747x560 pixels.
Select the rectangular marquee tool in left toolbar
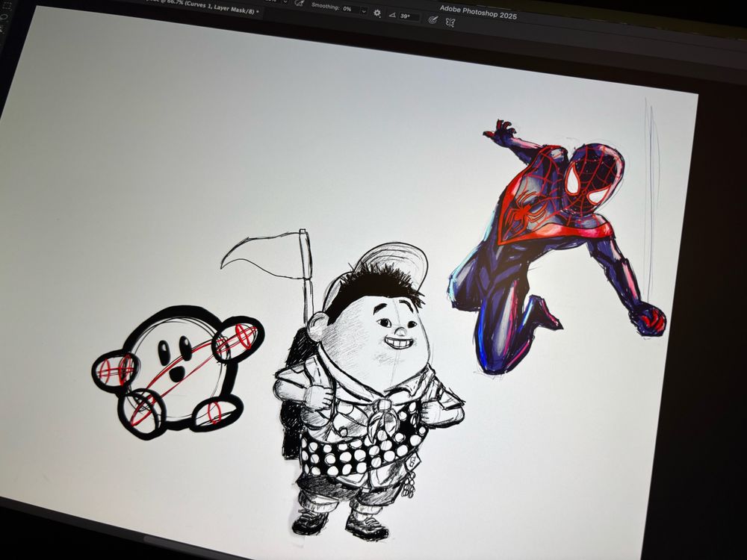tap(7, 6)
